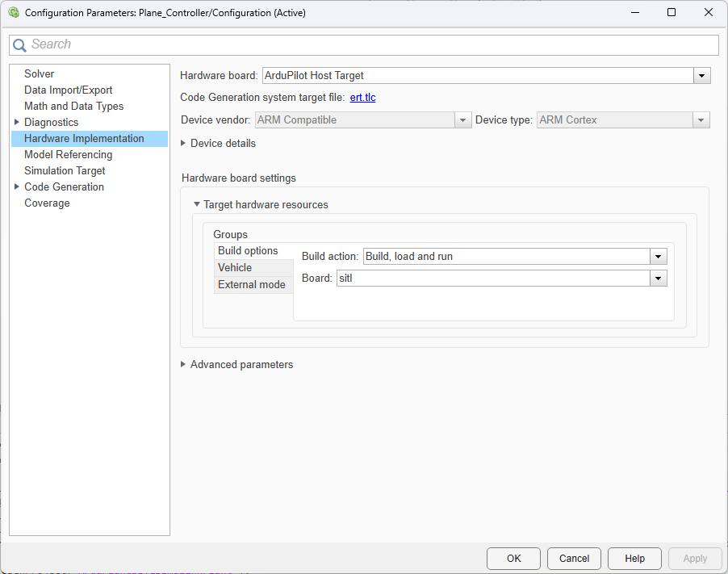Screen dimensions: 728x574
Task: Switch to the External mode group
Action: click(x=253, y=285)
